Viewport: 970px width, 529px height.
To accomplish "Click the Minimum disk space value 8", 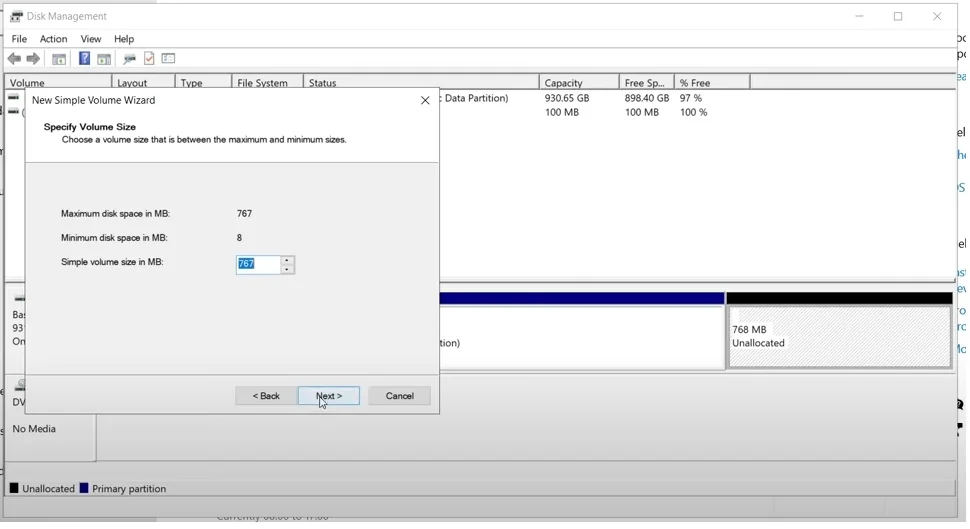I will [x=239, y=238].
